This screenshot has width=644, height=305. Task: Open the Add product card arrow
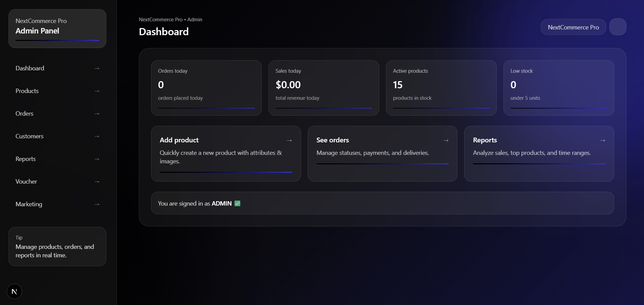pos(289,140)
